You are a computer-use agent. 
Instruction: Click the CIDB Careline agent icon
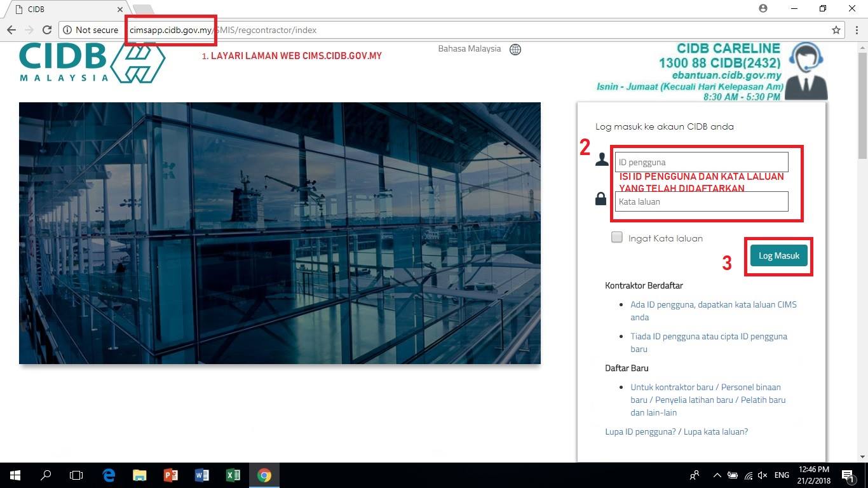[x=806, y=71]
